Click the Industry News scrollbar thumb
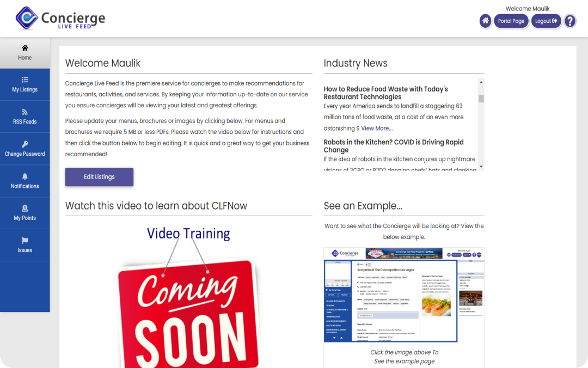 click(x=481, y=99)
